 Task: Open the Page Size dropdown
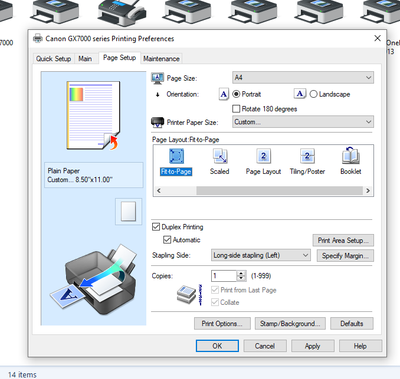pyautogui.click(x=303, y=78)
